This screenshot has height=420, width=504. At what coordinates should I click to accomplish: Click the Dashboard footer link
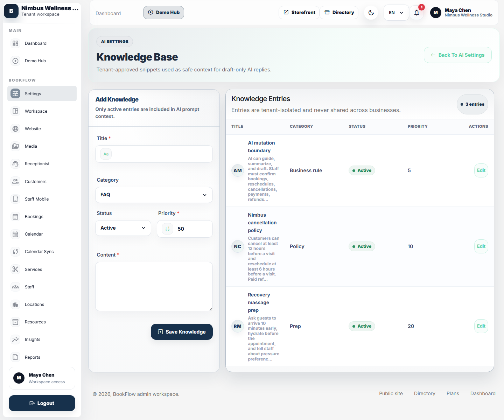[483, 393]
